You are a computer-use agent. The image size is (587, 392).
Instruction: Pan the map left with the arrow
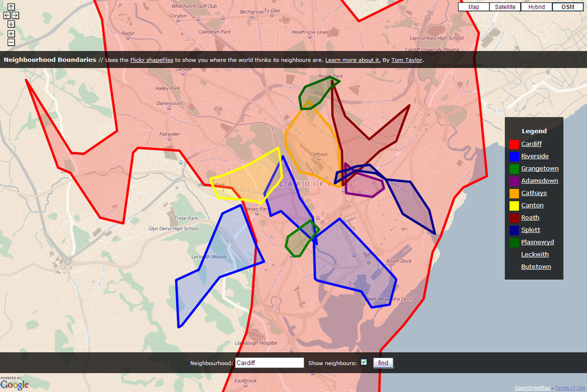pos(7,15)
